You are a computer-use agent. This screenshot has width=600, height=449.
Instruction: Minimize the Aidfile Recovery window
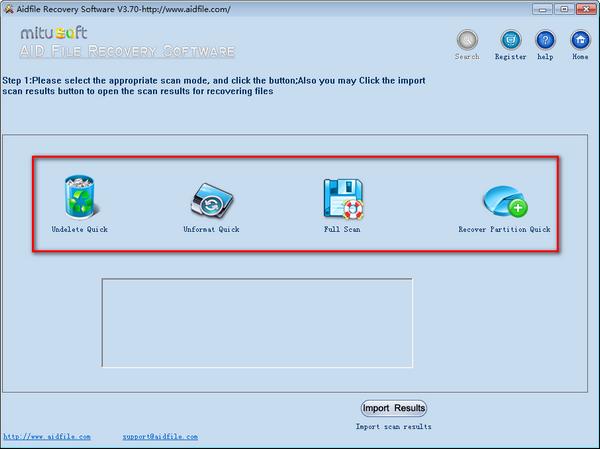(x=543, y=9)
